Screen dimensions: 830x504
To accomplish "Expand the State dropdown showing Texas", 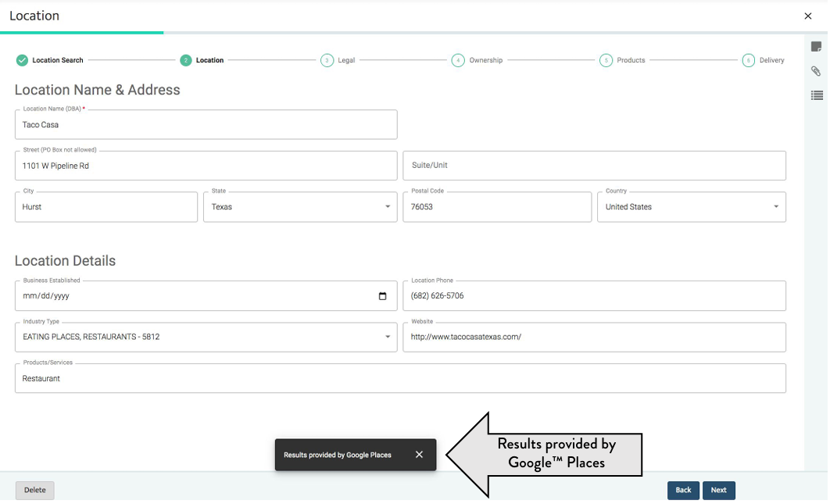I will 300,207.
